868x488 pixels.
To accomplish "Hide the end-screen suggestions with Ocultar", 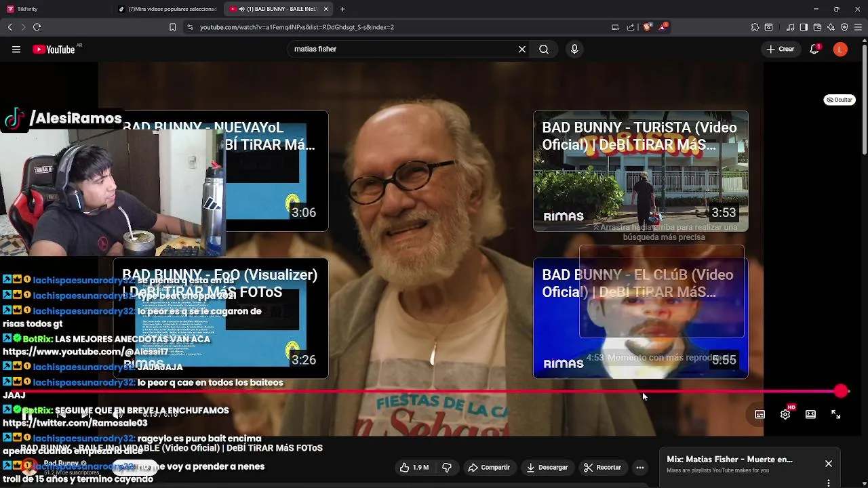I will [x=840, y=100].
